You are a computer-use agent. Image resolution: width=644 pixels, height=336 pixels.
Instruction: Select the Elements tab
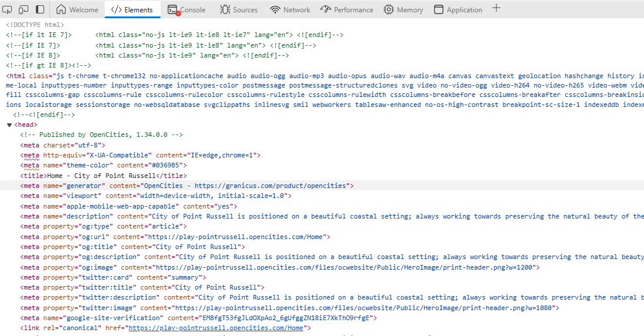(x=132, y=9)
